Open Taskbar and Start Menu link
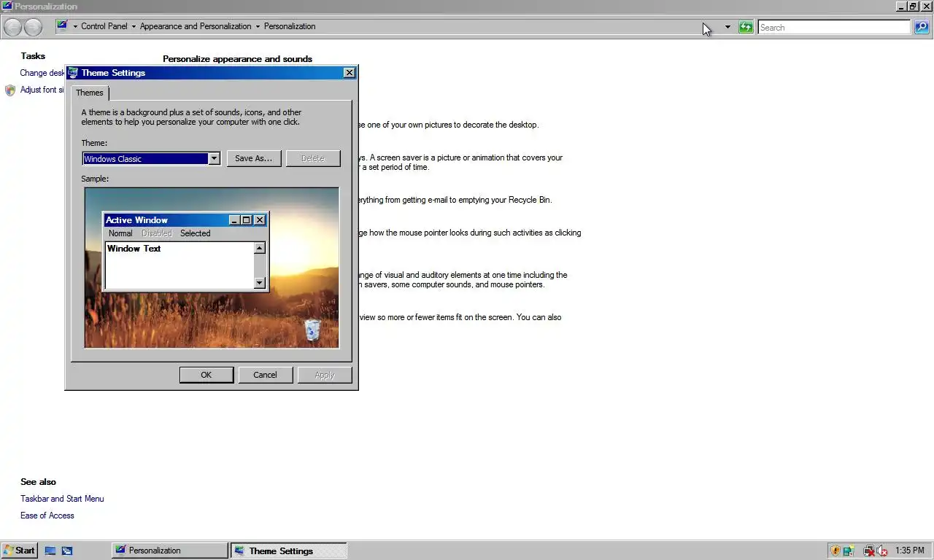Image resolution: width=934 pixels, height=560 pixels. pyautogui.click(x=62, y=499)
